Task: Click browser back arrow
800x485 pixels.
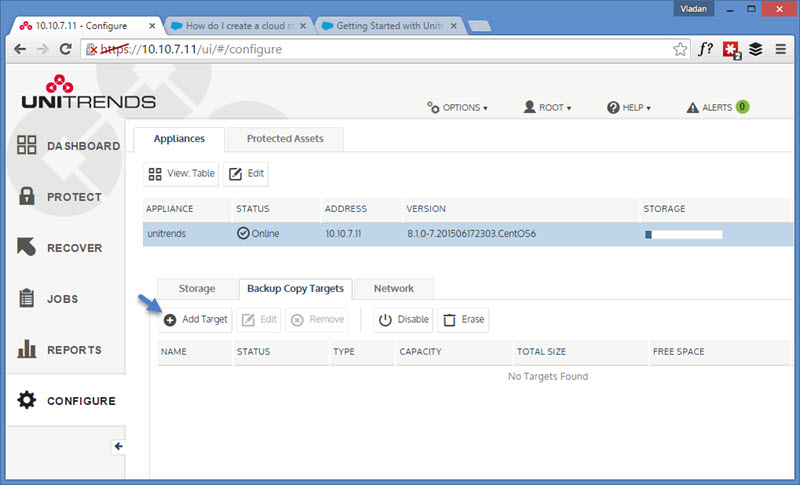Action: 20,49
